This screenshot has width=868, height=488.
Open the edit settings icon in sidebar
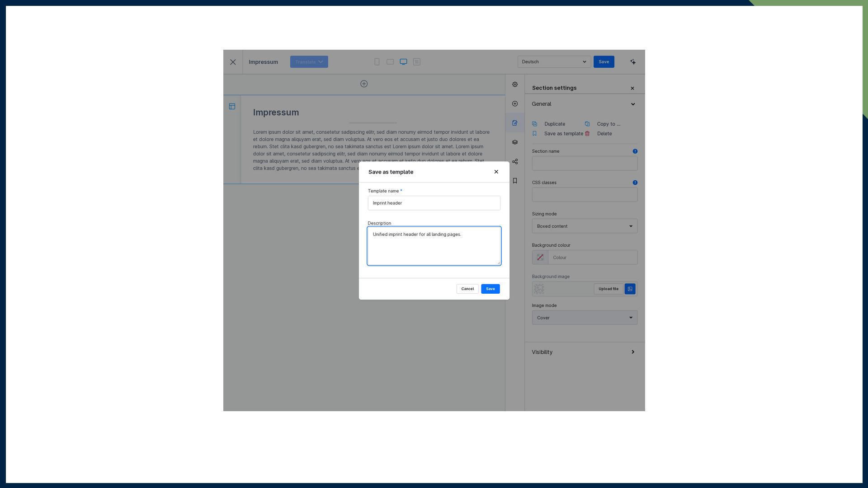pyautogui.click(x=515, y=123)
